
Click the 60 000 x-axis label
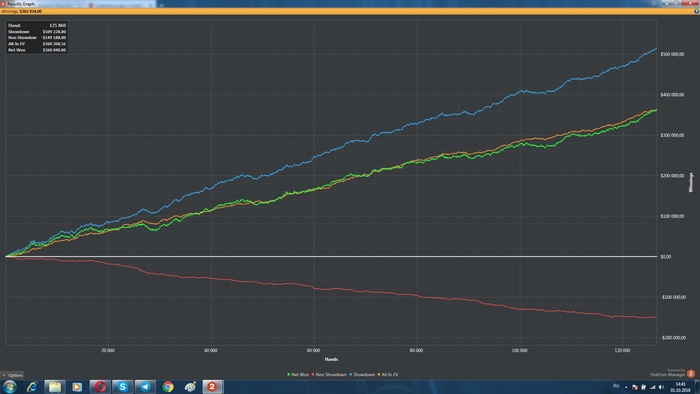(x=313, y=351)
